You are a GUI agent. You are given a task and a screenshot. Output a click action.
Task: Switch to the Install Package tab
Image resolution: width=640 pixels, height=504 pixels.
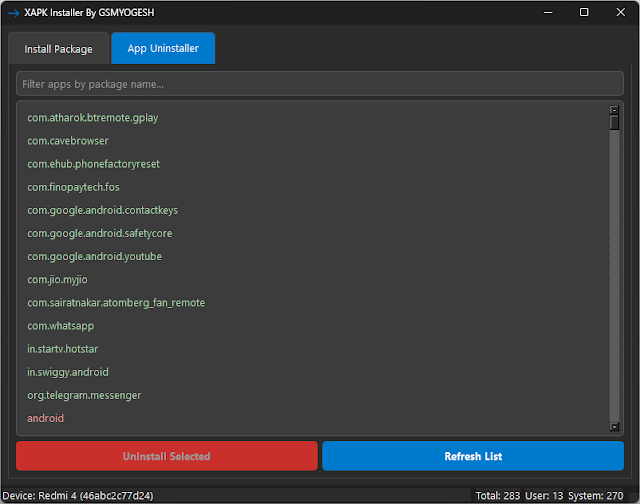pyautogui.click(x=58, y=49)
